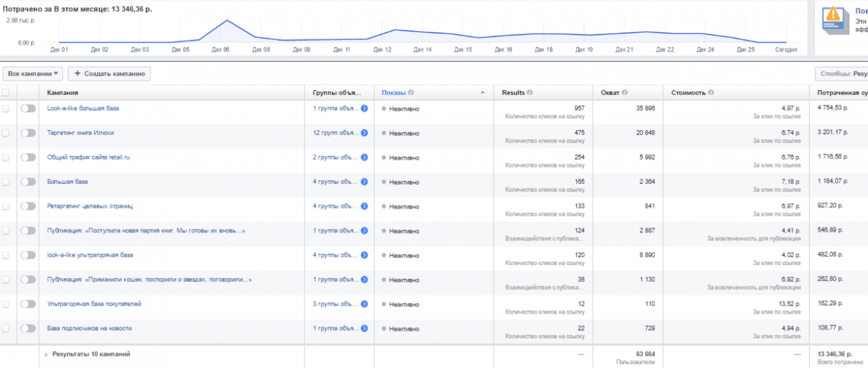This screenshot has height=368, width=868.
Task: Expand the Результаты 10 кампаний summary row
Action: click(x=47, y=354)
